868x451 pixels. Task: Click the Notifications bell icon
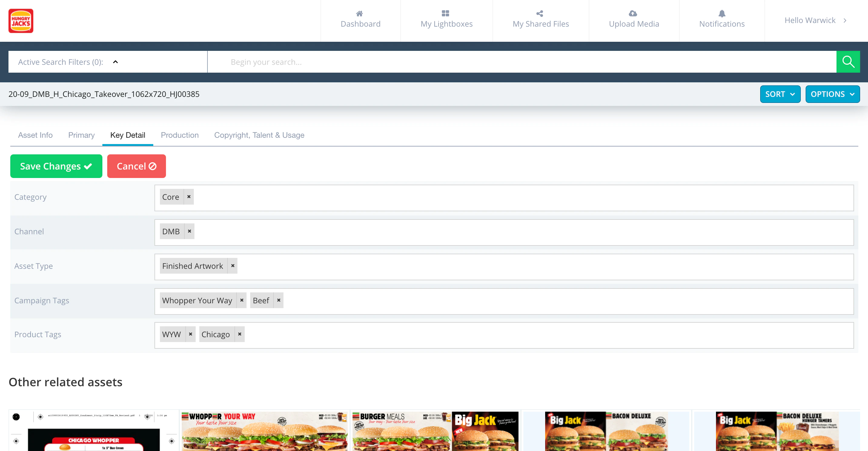pyautogui.click(x=722, y=14)
